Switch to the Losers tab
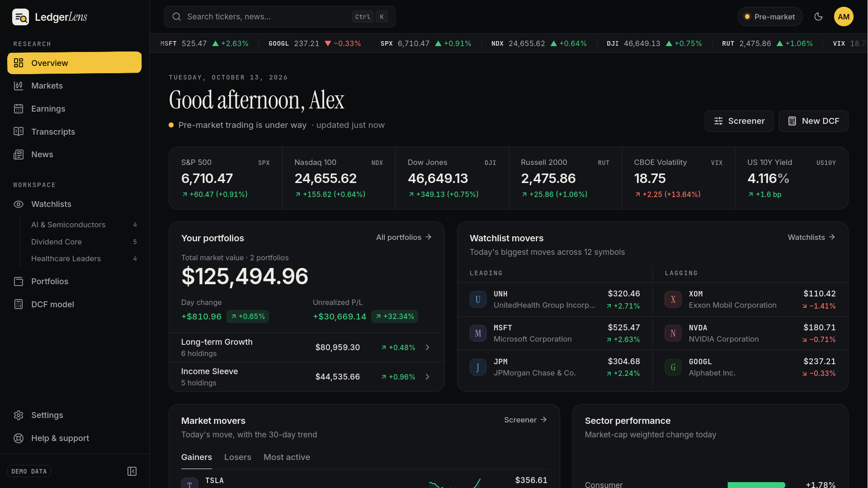 pyautogui.click(x=238, y=457)
